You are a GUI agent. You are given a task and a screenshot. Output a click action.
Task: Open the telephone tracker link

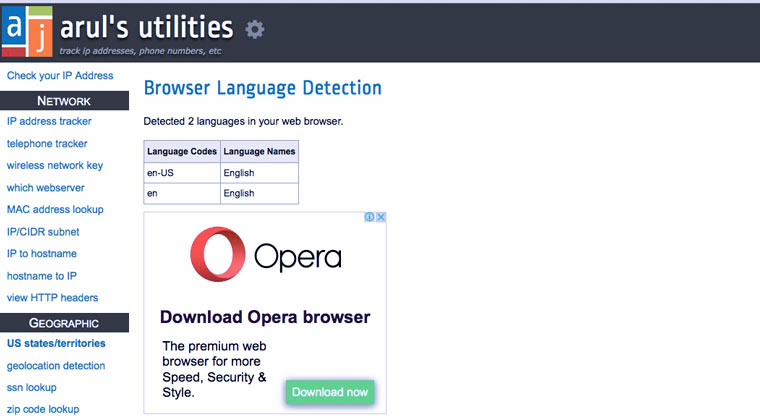[x=47, y=144]
